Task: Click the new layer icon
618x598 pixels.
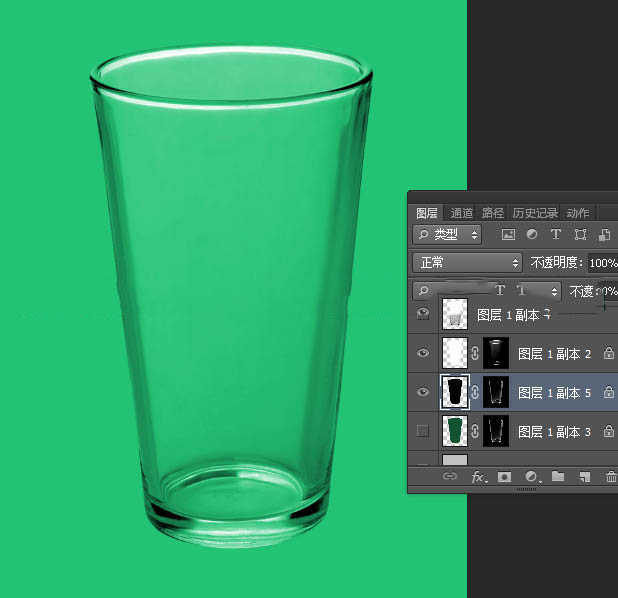Action: [x=585, y=478]
